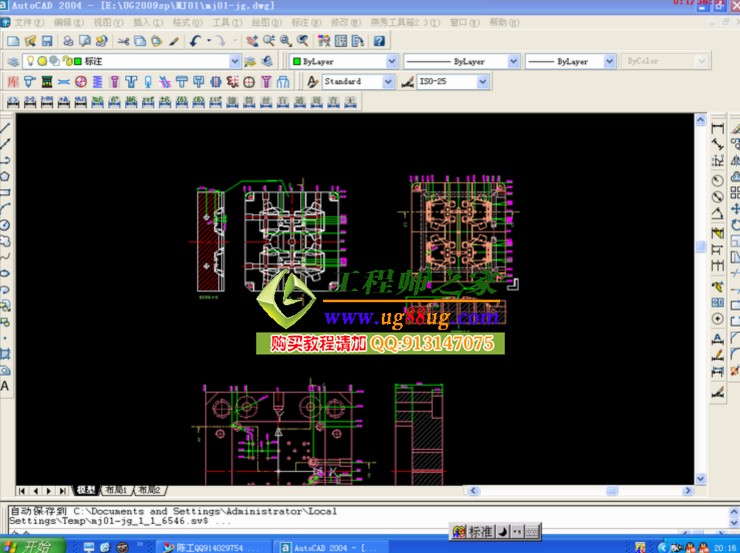Select the Polygon tool in Draw toolbar

5,176
